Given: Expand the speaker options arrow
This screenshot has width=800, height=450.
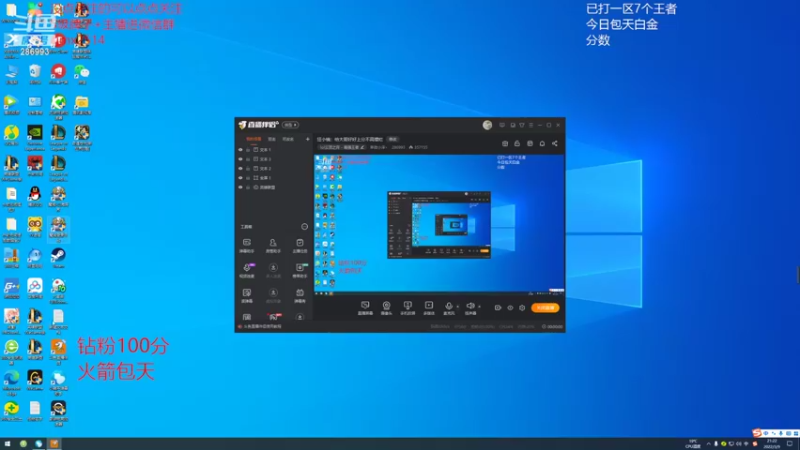Looking at the screenshot, I should 479,307.
